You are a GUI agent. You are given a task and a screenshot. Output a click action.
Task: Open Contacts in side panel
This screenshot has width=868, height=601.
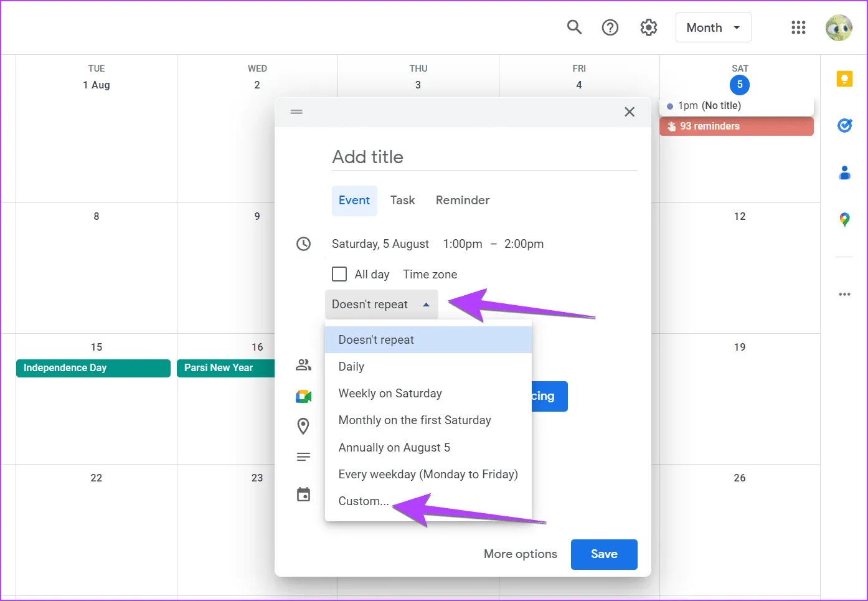pos(844,173)
